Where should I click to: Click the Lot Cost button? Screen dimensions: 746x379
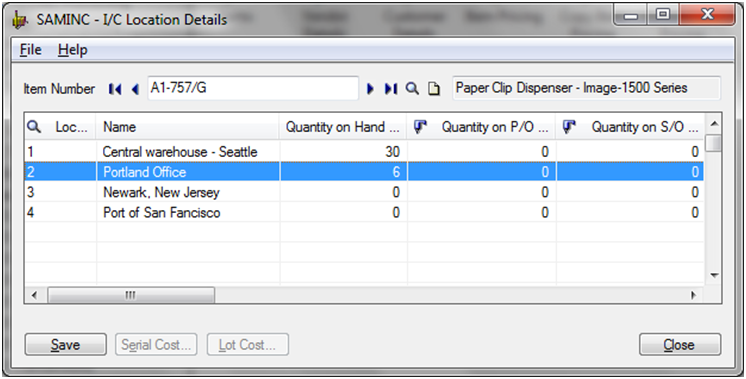(x=247, y=344)
